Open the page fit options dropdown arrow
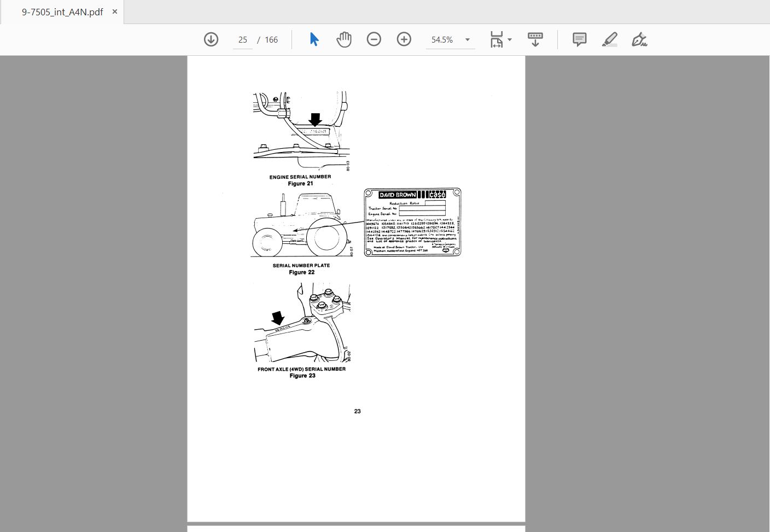 coord(510,39)
